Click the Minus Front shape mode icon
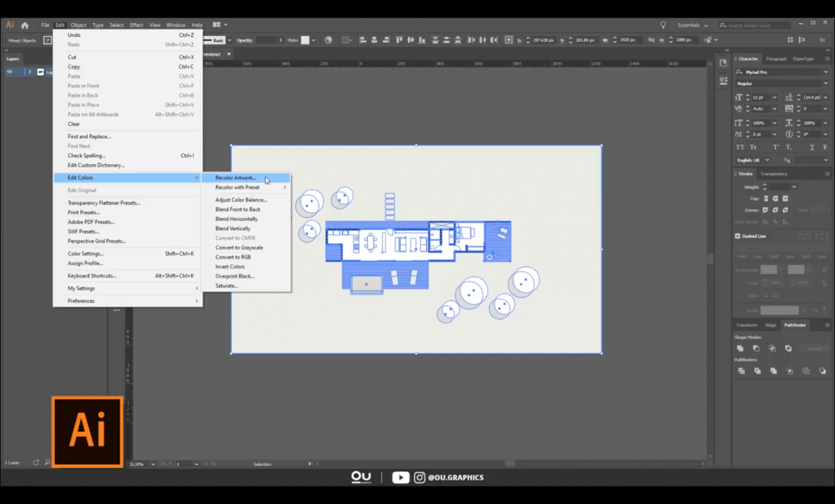The image size is (835, 504). click(x=756, y=348)
